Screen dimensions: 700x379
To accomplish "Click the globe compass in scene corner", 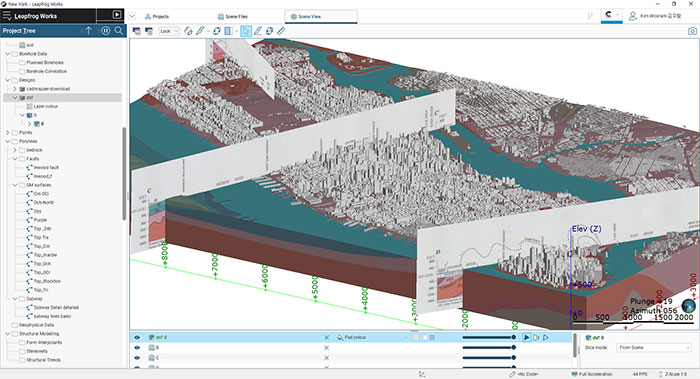I will 688,306.
